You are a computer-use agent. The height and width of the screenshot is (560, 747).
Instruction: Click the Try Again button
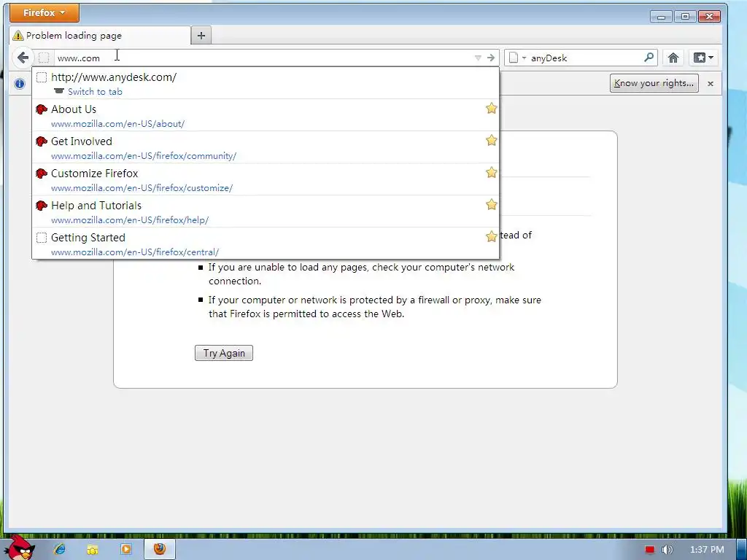tap(223, 353)
